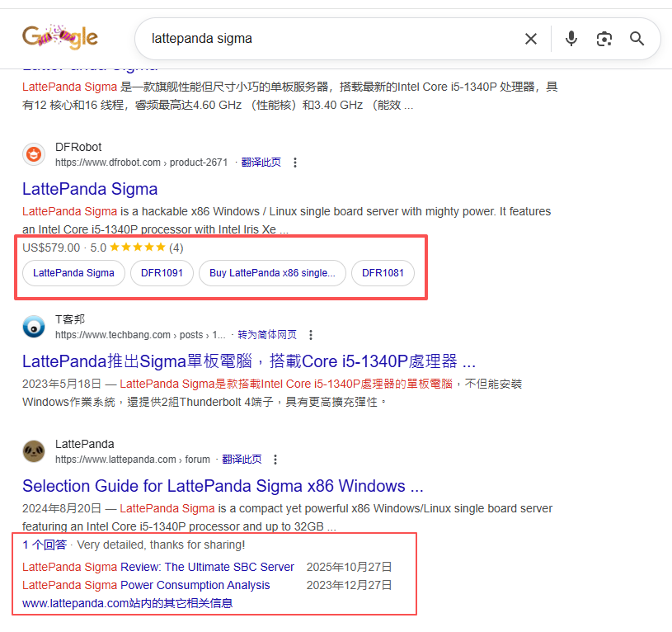Click the T客邦 site favicon
Viewport: 672px width, 632px height.
tap(33, 327)
